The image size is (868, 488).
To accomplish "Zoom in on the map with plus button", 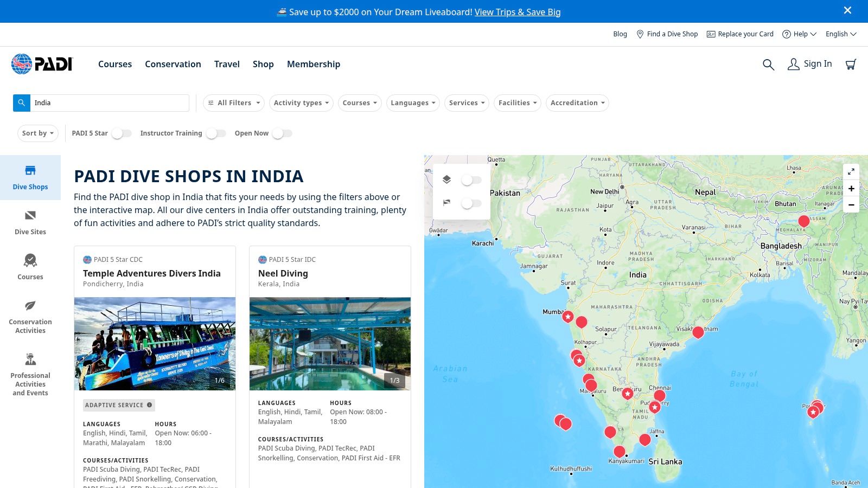I will [851, 189].
